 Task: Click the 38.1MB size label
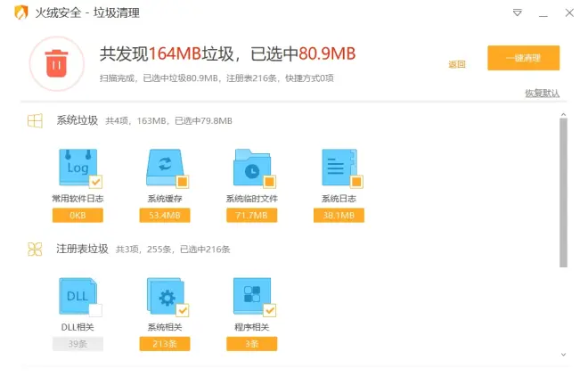coord(339,216)
